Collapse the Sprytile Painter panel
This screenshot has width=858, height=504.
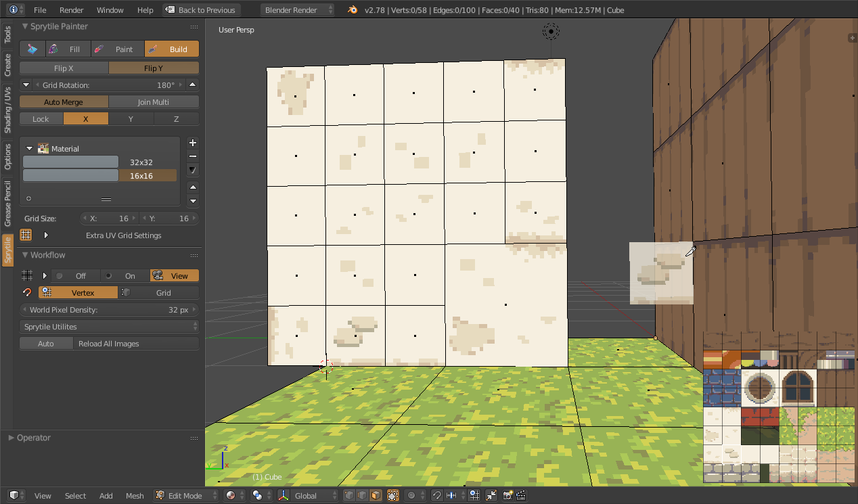tap(26, 26)
